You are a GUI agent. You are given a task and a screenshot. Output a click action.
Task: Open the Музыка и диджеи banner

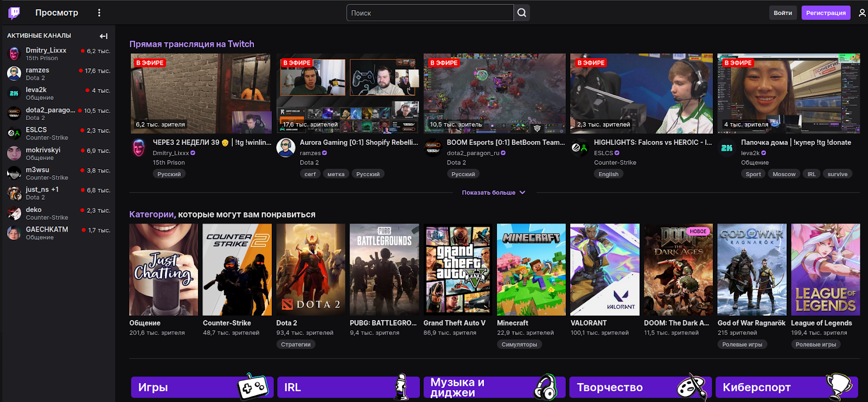[494, 387]
